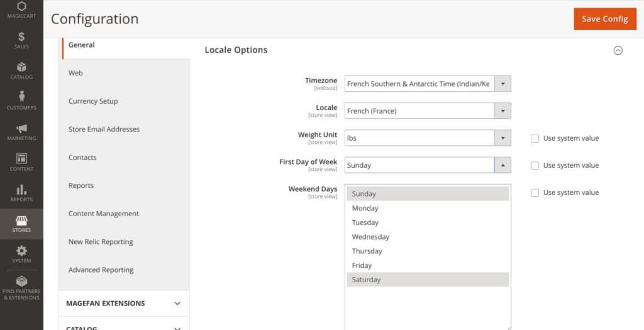The image size is (644, 330).
Task: Open the Content sidebar icon
Action: pos(21,162)
